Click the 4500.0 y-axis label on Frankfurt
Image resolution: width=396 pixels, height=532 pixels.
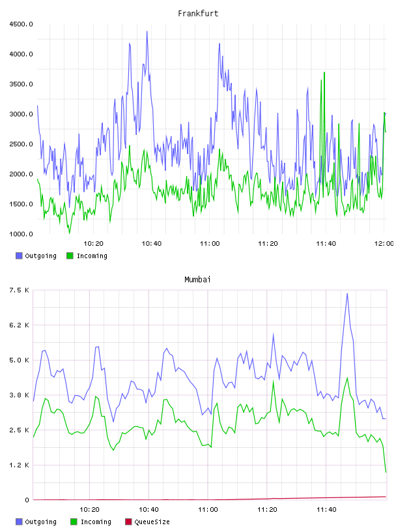(x=21, y=24)
